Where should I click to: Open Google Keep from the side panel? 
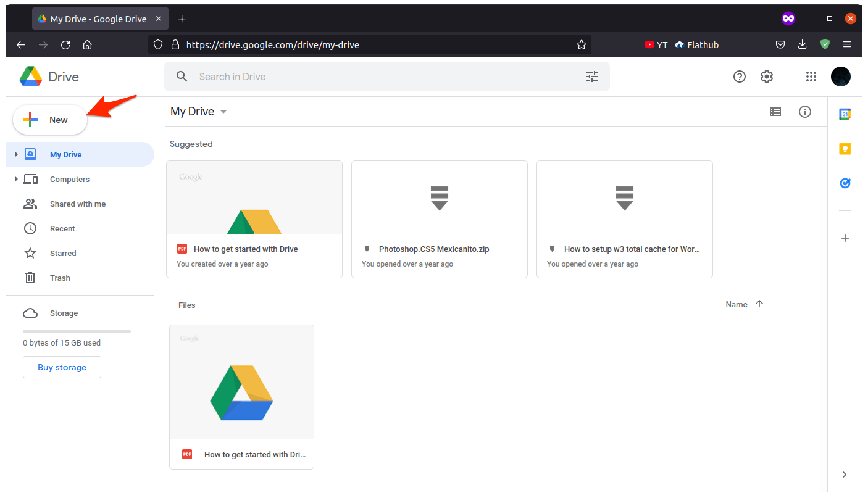tap(845, 148)
